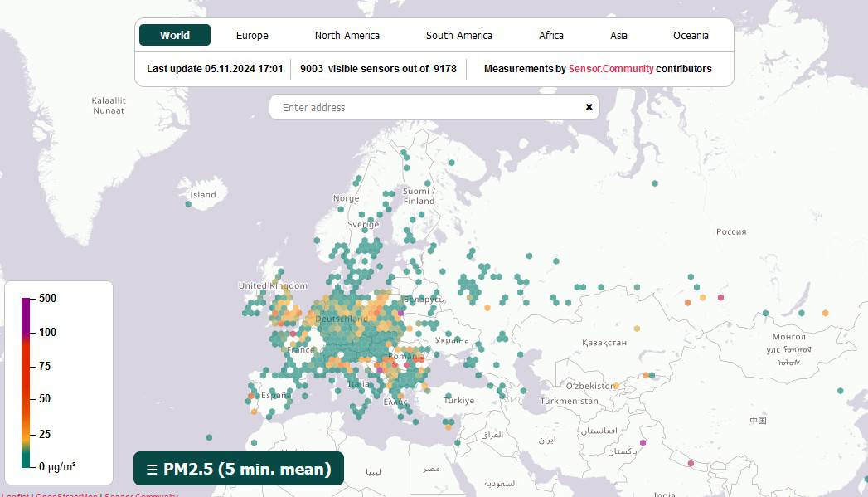View the Oceania tab
The width and height of the screenshot is (868, 497).
click(691, 35)
